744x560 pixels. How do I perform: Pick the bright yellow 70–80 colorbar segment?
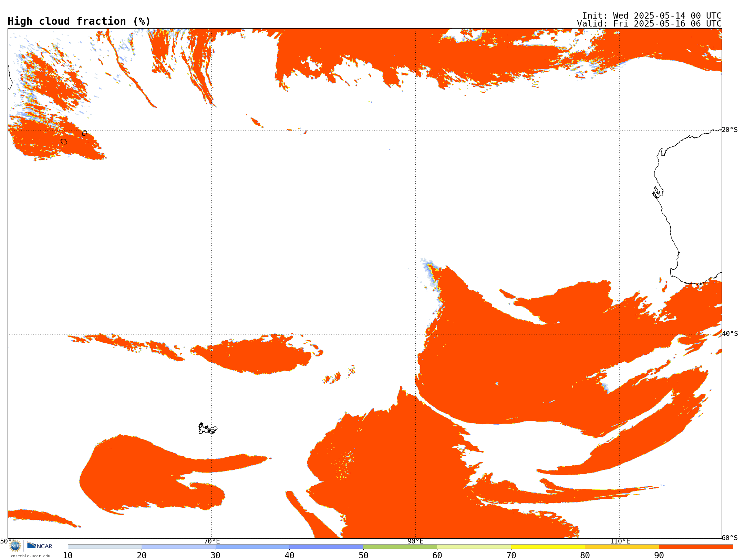pyautogui.click(x=548, y=547)
